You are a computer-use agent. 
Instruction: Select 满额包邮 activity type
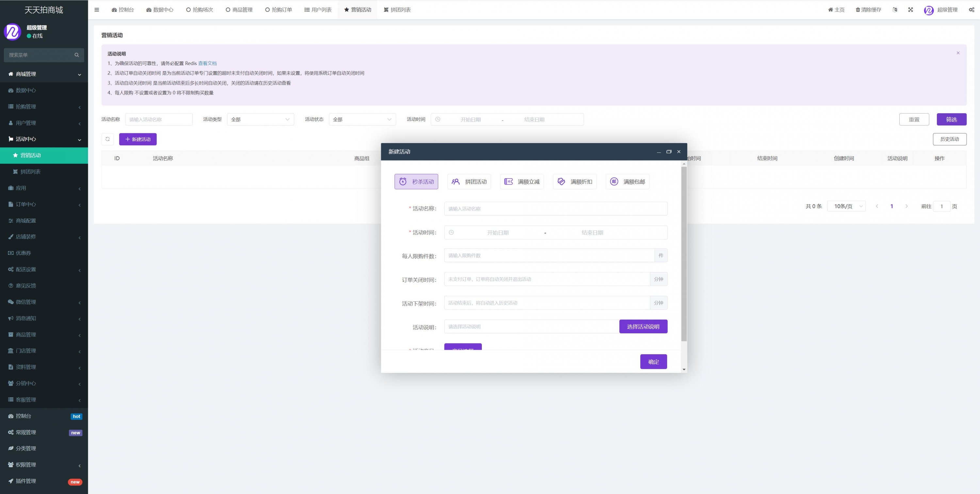pos(627,182)
